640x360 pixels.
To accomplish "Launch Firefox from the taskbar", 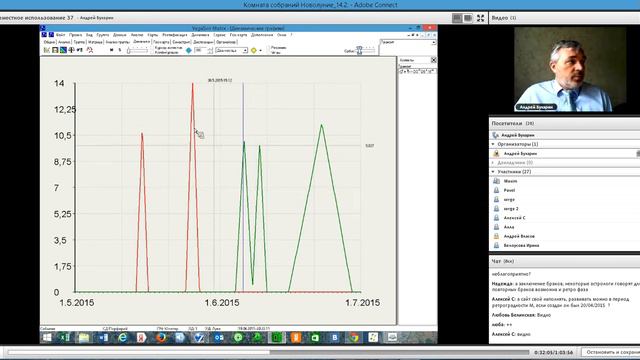I will [161, 338].
